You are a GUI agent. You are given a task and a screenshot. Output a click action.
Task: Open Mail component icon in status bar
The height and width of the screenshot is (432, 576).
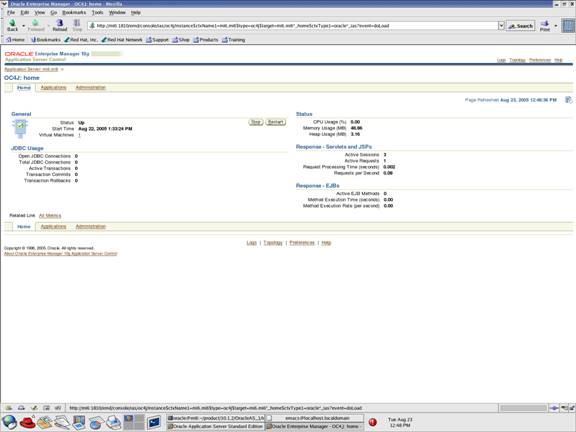pyautogui.click(x=21, y=408)
